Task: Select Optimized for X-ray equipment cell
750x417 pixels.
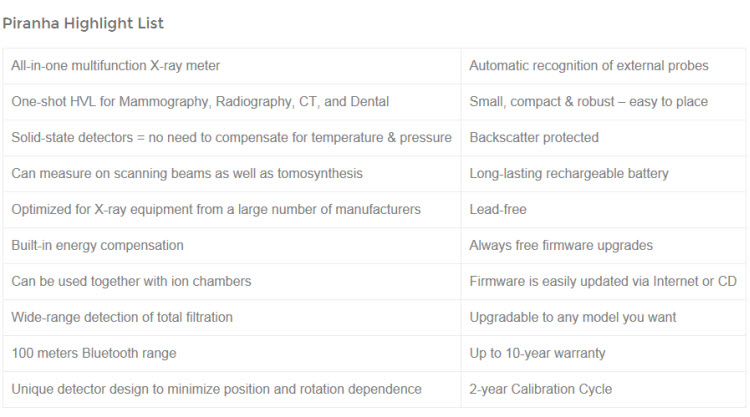Action: point(216,210)
